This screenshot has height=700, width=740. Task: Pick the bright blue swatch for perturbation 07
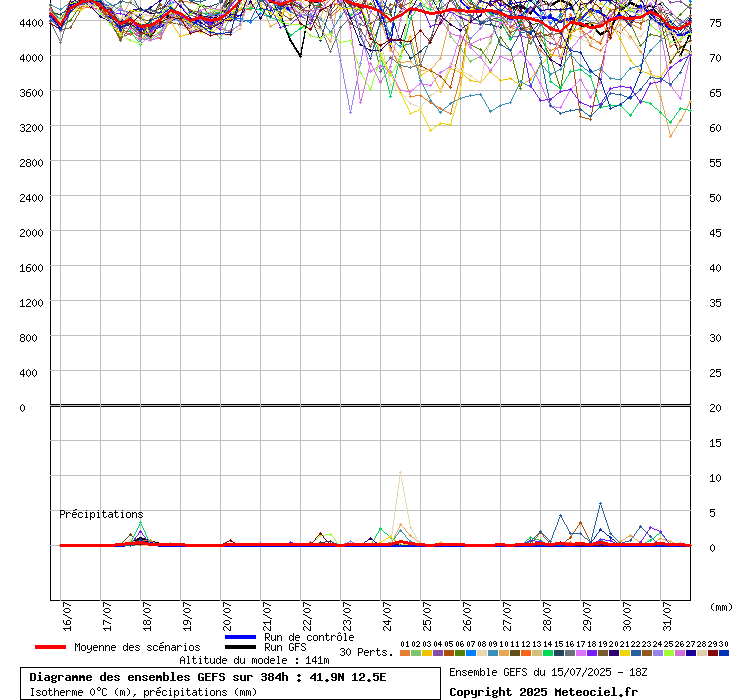coord(471,653)
